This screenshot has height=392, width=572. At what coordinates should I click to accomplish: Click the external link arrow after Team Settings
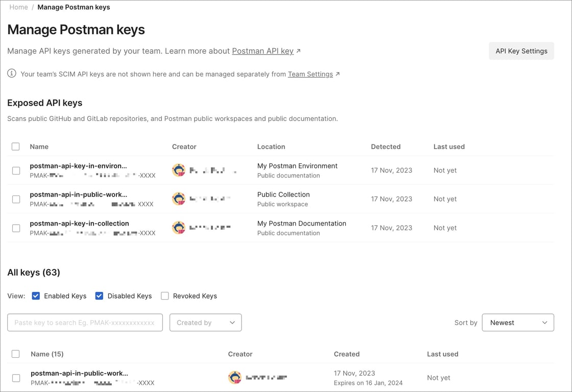(x=338, y=73)
